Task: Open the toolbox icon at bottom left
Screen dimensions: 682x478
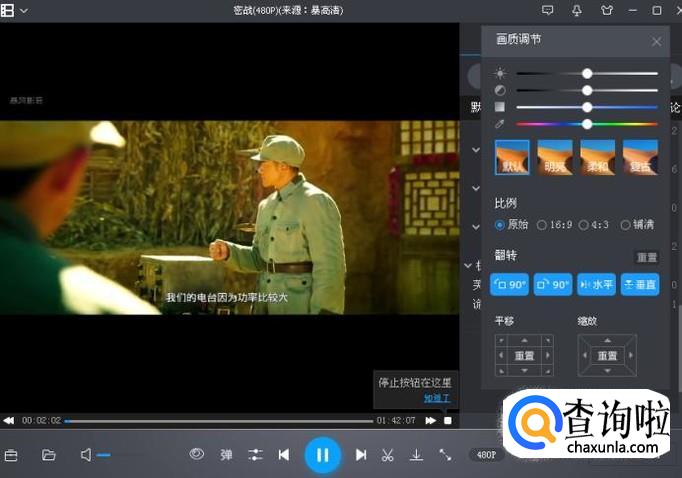Action: (11, 455)
